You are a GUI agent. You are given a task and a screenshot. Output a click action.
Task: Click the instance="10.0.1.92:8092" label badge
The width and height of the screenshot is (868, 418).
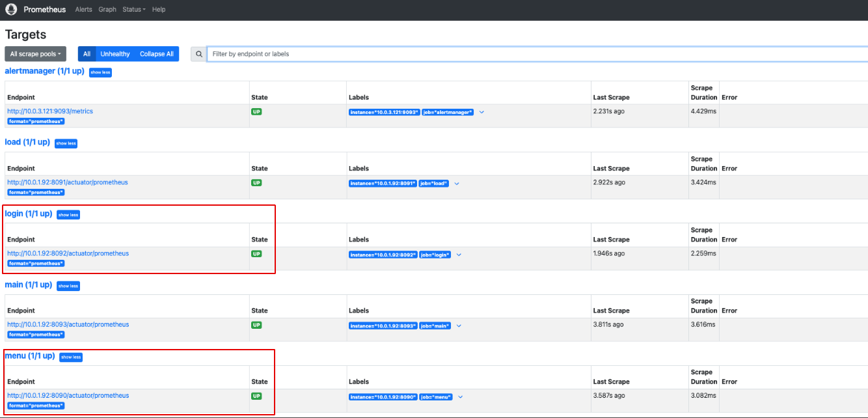[383, 255]
